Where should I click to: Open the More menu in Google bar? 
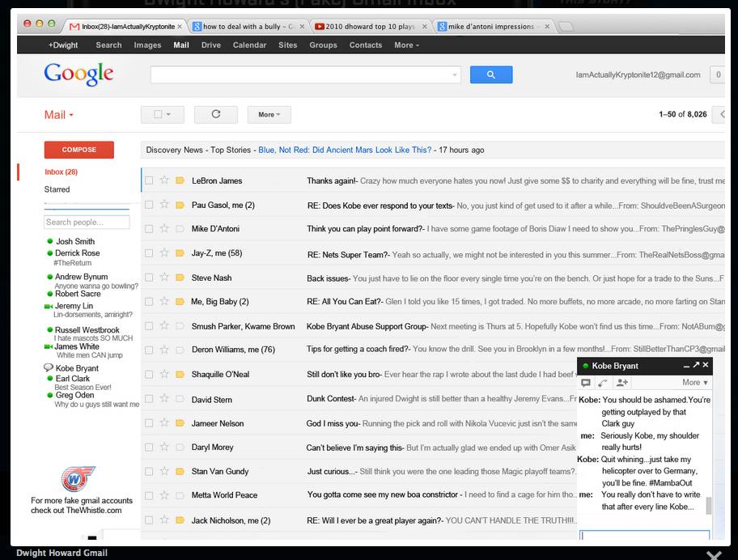(x=407, y=45)
